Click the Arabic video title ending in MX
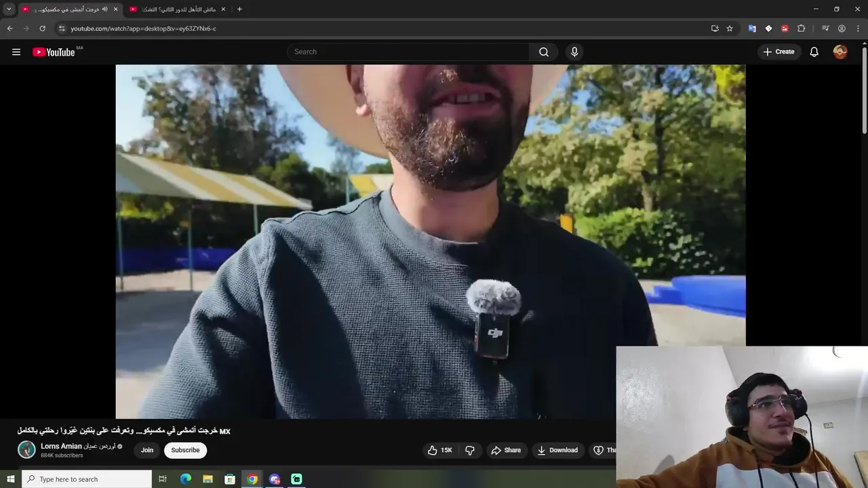This screenshot has width=868, height=488. pyautogui.click(x=124, y=431)
